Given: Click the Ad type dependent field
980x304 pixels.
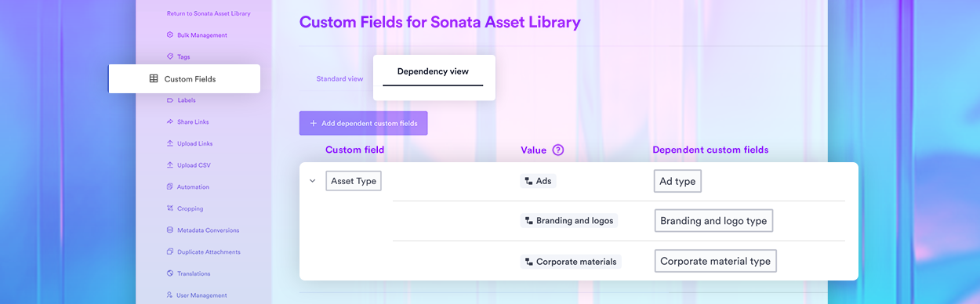Looking at the screenshot, I should pyautogui.click(x=677, y=181).
